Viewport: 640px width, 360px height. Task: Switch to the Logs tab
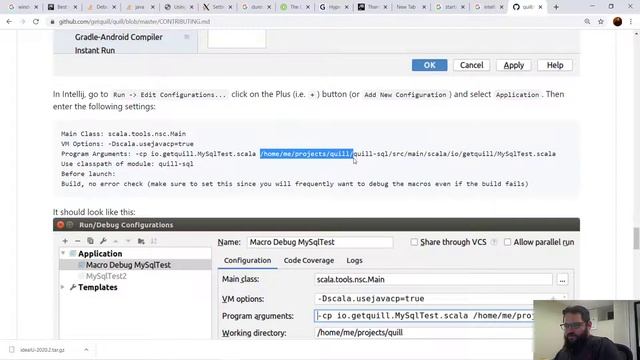354,260
